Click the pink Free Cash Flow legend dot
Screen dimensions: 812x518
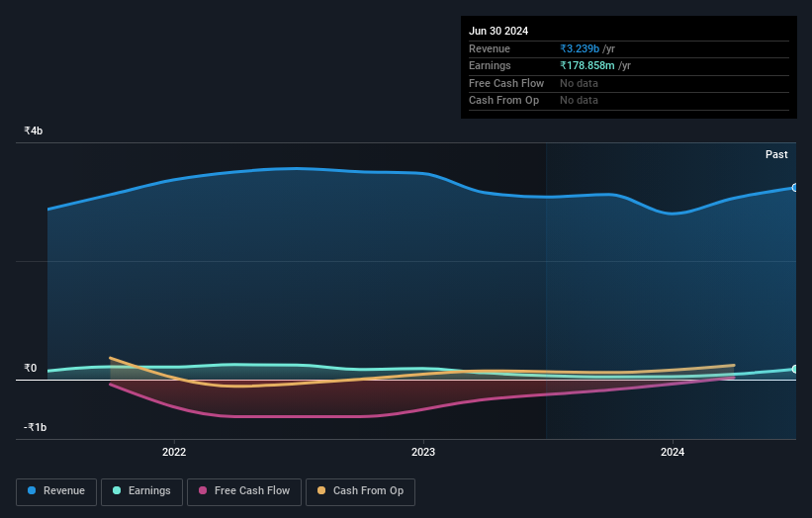click(x=203, y=490)
